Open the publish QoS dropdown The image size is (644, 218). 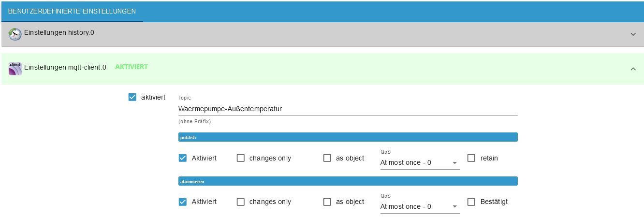click(x=420, y=163)
